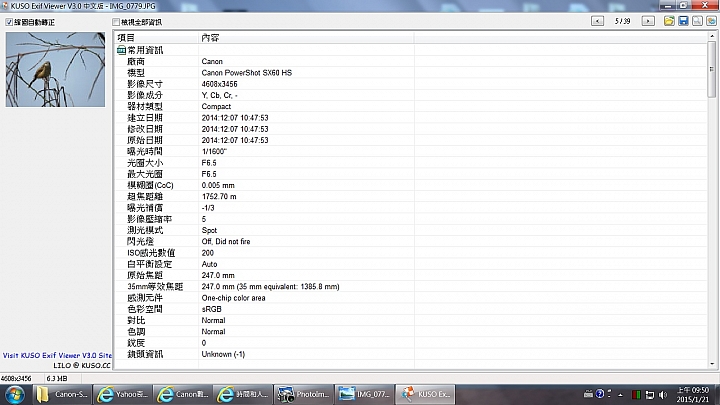The height and width of the screenshot is (405, 720).
Task: Select the Y, Cb, Cr, - value
Action: [x=219, y=95]
